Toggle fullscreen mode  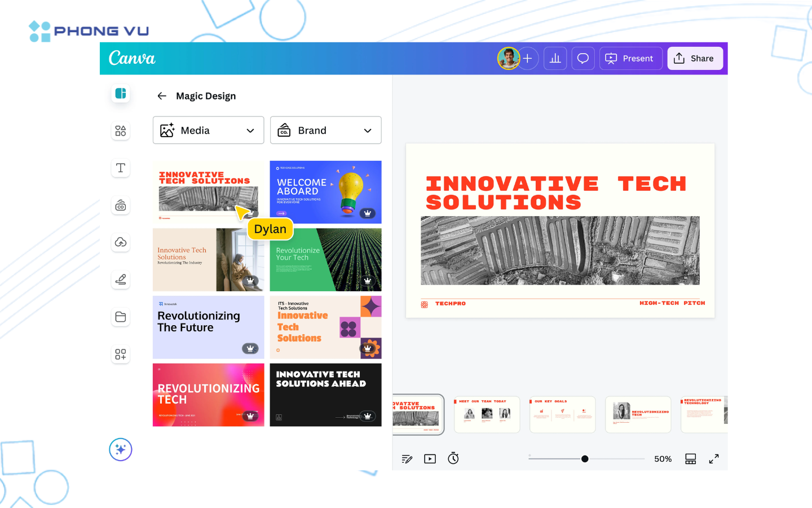pyautogui.click(x=714, y=459)
